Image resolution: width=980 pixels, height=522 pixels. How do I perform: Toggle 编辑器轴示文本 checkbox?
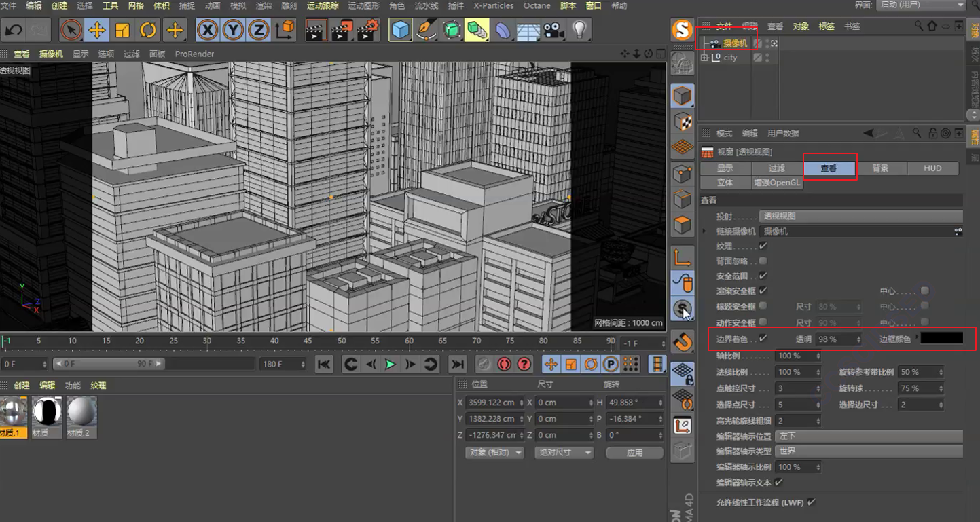(779, 482)
